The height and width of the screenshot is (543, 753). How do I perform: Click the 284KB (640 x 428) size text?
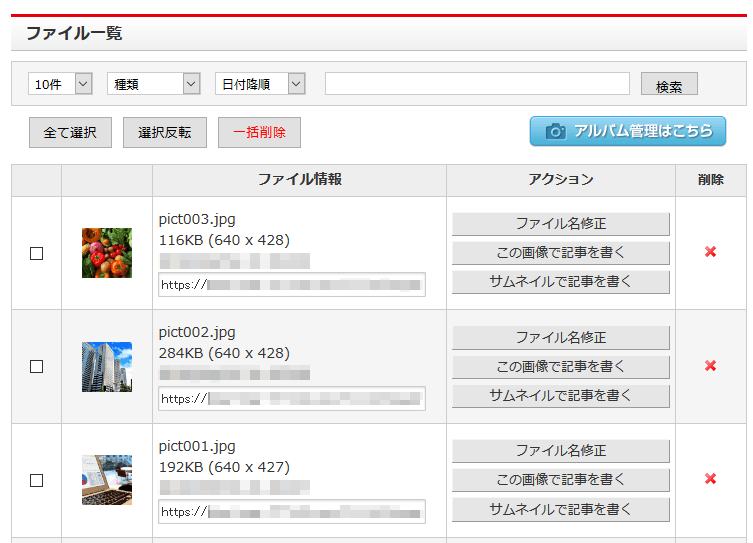pos(224,353)
